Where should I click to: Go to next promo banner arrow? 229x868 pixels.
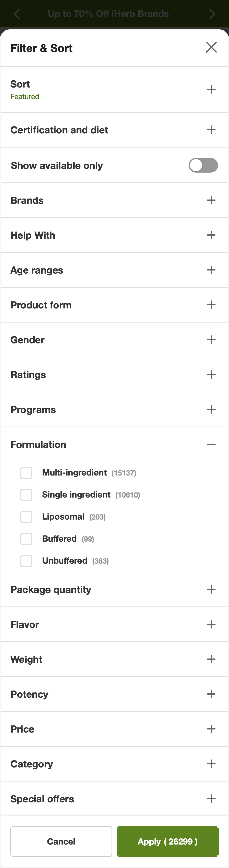click(x=212, y=14)
